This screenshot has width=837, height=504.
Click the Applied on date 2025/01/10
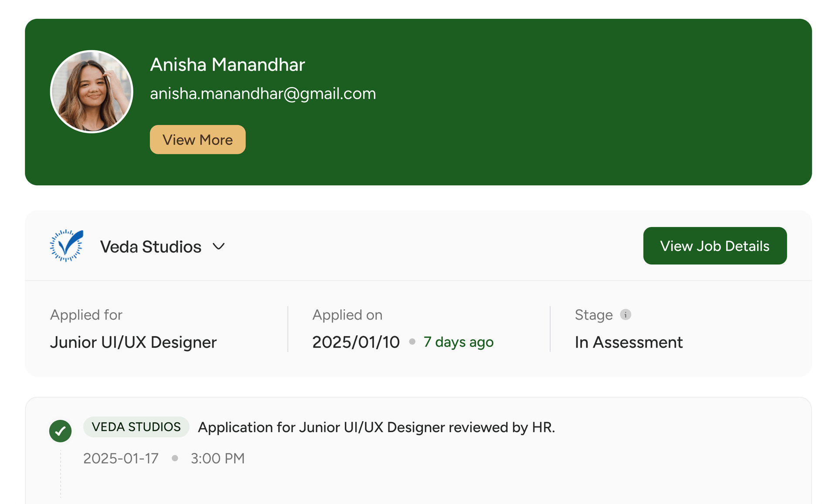356,342
